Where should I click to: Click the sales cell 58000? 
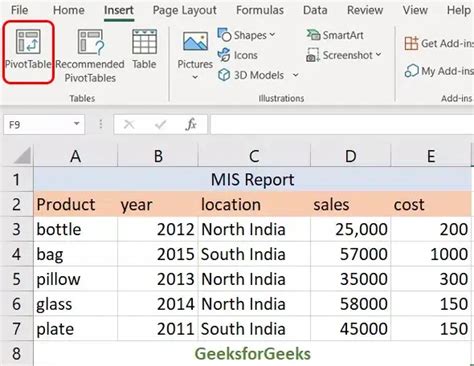(350, 304)
